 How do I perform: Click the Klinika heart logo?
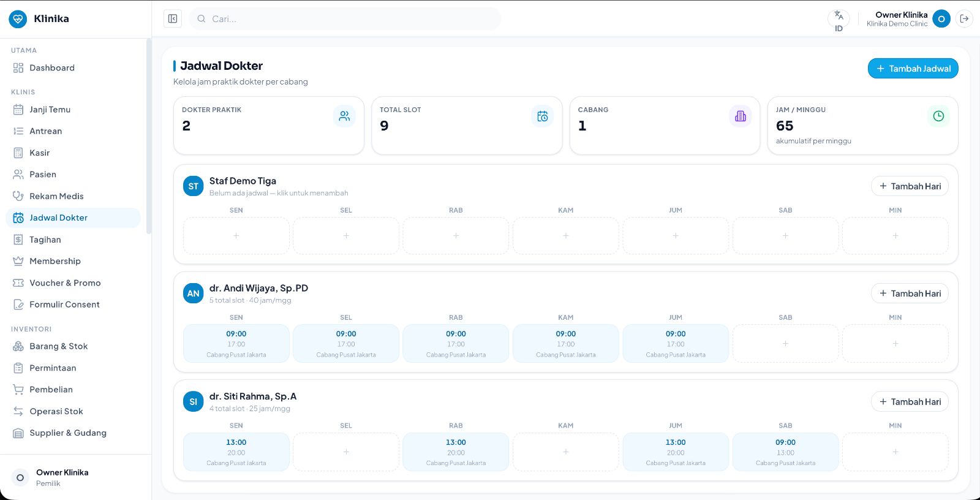[18, 19]
